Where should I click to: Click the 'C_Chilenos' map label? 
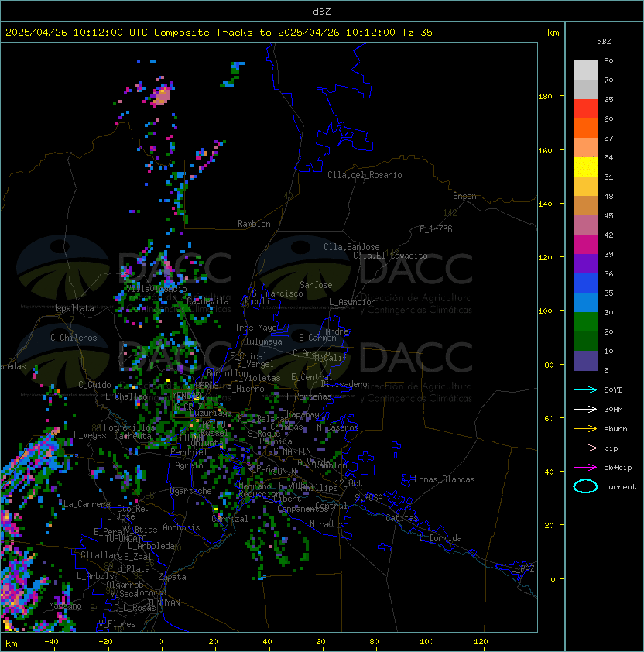tap(74, 338)
